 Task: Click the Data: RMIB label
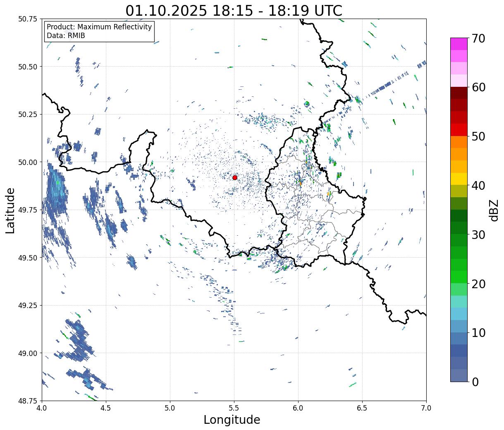coord(66,36)
